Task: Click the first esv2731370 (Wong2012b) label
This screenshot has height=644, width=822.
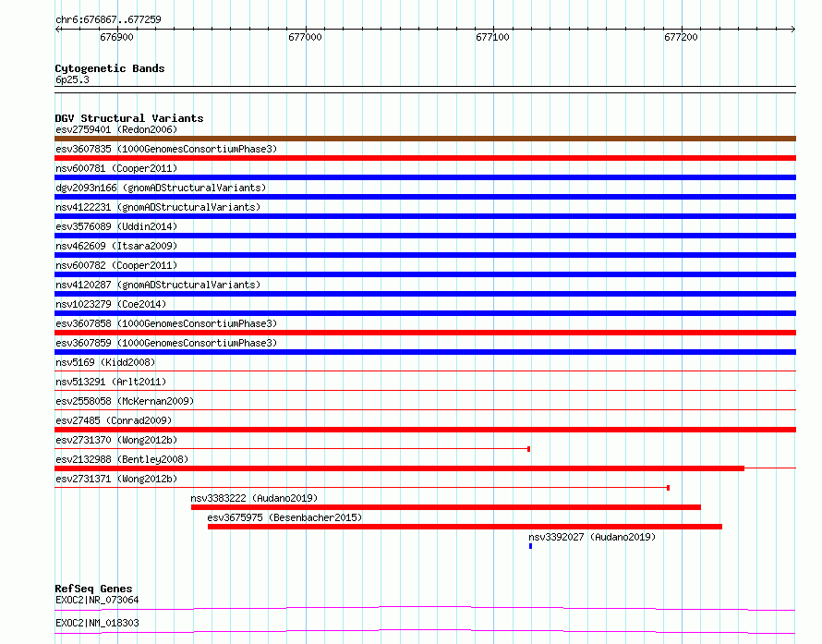Action: [116, 440]
